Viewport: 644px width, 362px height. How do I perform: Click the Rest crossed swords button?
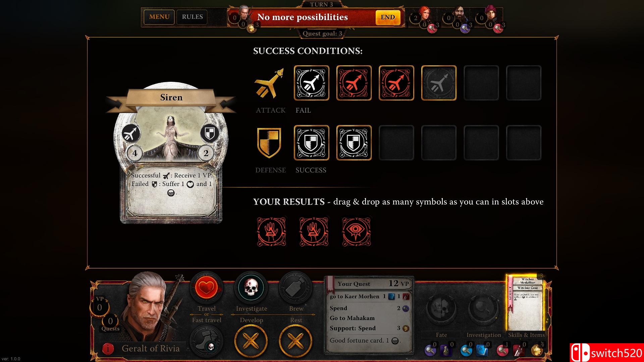click(x=296, y=342)
